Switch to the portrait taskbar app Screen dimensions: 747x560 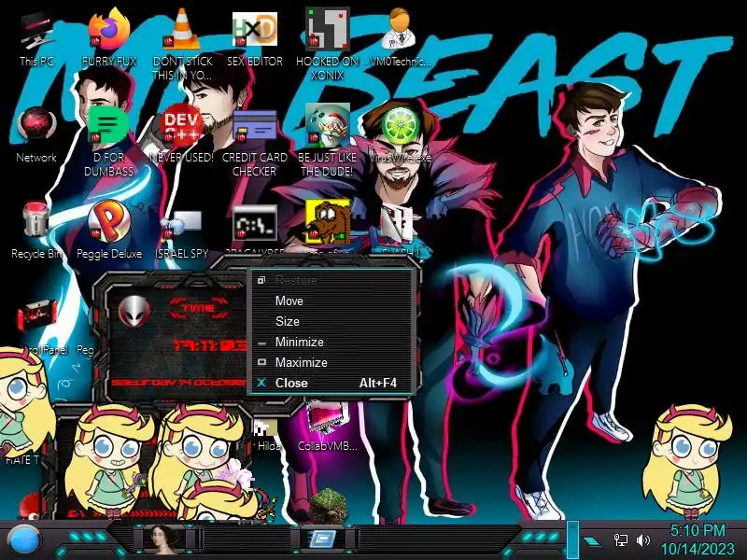click(x=164, y=540)
